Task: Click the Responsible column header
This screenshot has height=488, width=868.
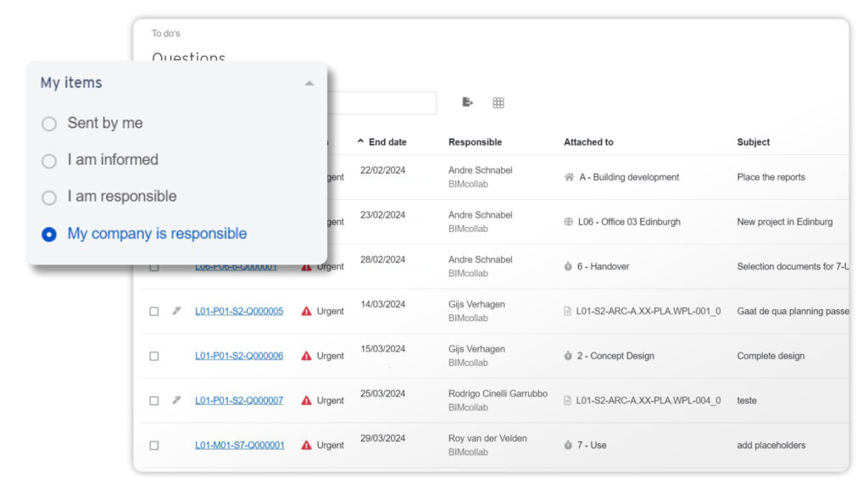Action: coord(475,142)
